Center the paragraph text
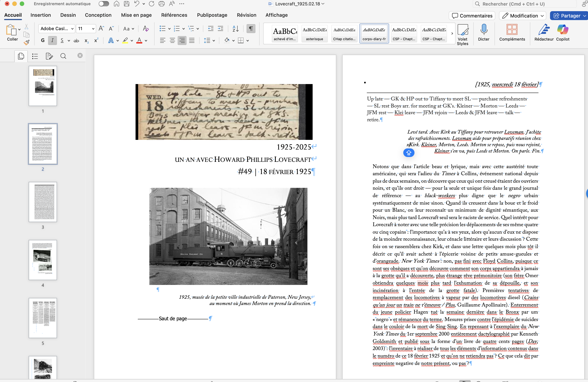 [172, 41]
